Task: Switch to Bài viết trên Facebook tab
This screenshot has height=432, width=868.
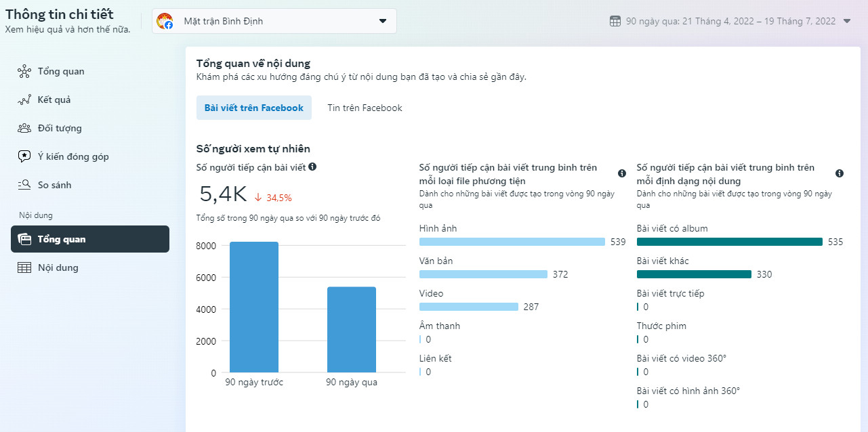Action: click(x=254, y=108)
